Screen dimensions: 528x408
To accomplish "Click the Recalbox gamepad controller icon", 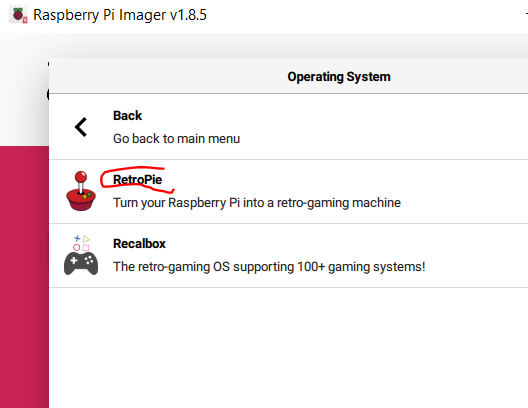I will pyautogui.click(x=81, y=264).
